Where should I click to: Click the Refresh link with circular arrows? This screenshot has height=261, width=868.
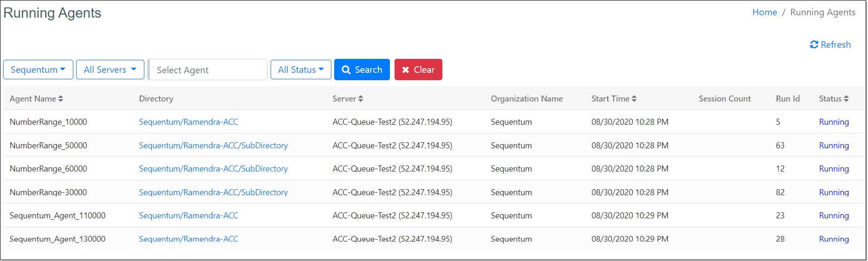pos(830,45)
